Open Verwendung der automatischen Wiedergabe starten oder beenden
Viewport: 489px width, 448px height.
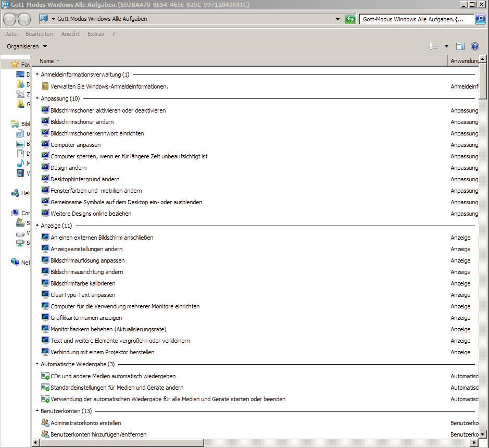[x=168, y=399]
